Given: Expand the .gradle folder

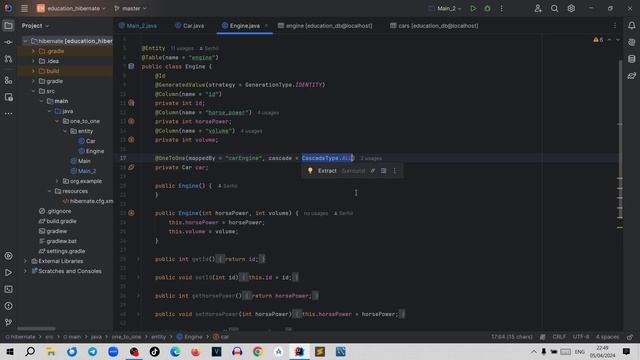Looking at the screenshot, I should click(x=33, y=51).
